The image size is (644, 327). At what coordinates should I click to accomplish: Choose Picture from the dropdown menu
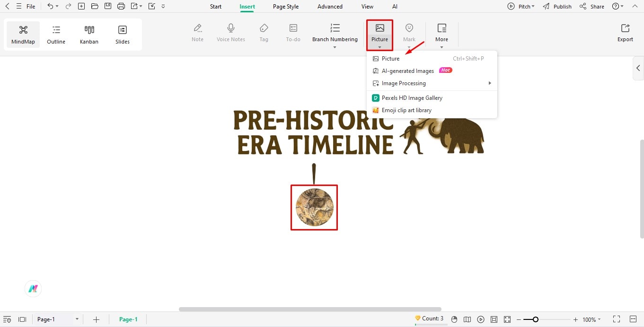click(432, 59)
